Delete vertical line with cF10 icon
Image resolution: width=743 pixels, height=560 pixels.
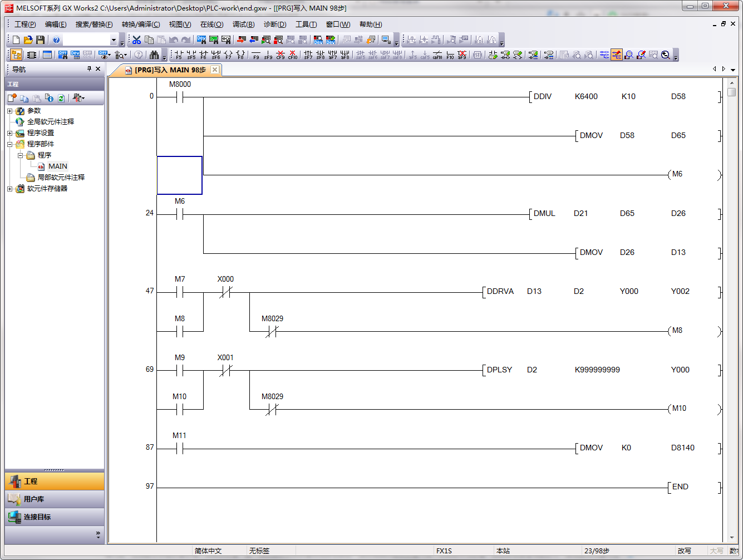click(x=293, y=55)
